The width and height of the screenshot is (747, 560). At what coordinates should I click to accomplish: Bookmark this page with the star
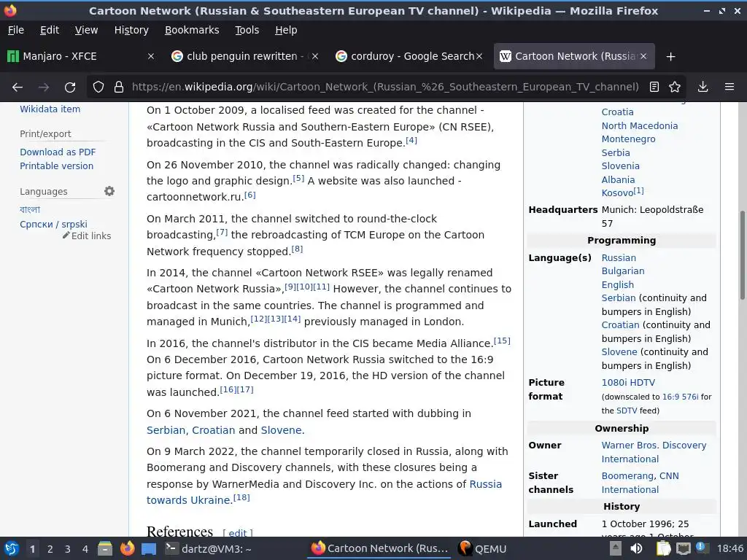[675, 87]
